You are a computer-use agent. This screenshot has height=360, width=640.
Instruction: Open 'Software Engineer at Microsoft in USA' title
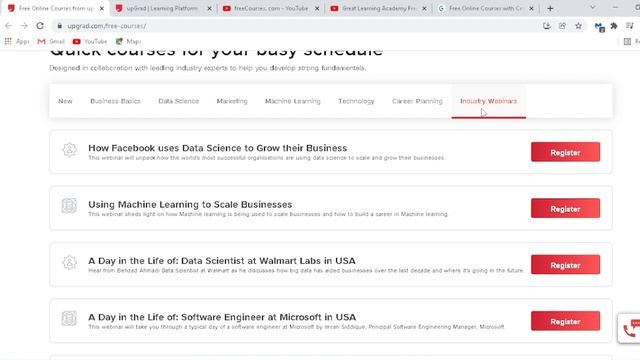pos(222,317)
